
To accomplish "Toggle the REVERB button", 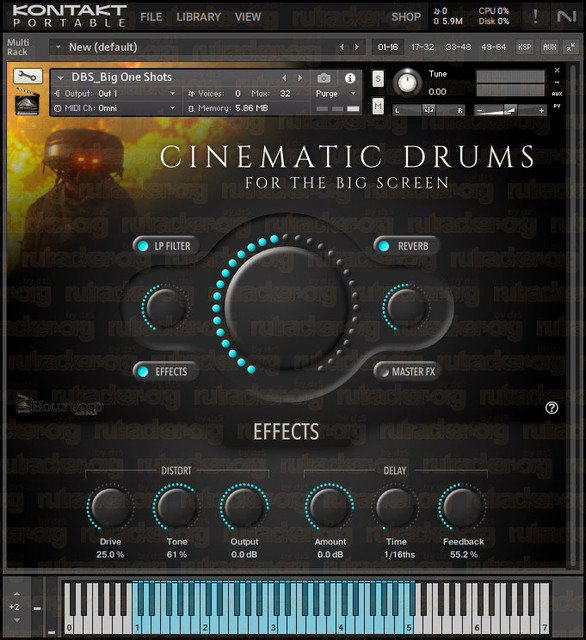I will (x=407, y=246).
